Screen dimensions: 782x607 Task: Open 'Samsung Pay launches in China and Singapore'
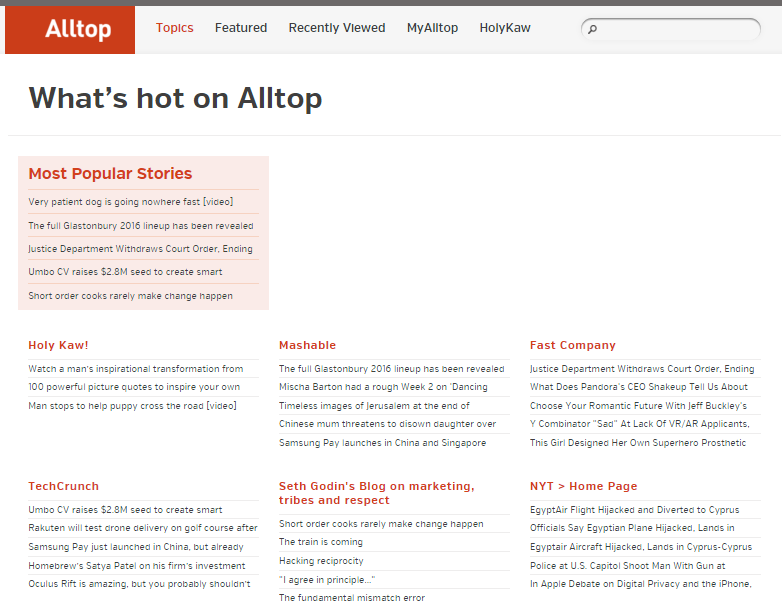tap(382, 443)
